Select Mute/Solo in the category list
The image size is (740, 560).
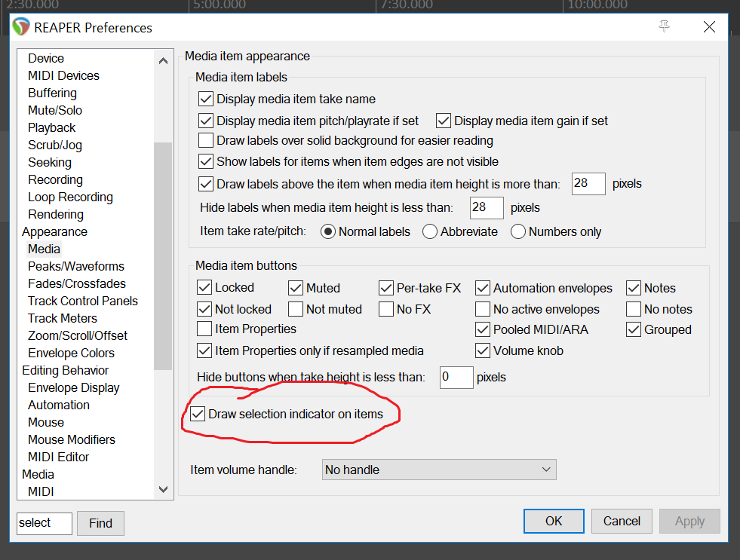click(55, 110)
